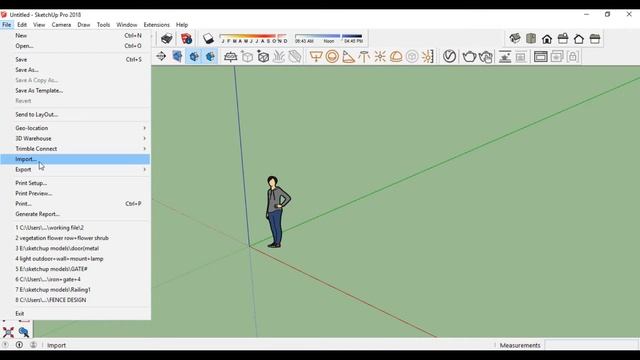This screenshot has width=640, height=360.
Task: Click the V-Ray Render teapot icon
Action: [x=469, y=56]
